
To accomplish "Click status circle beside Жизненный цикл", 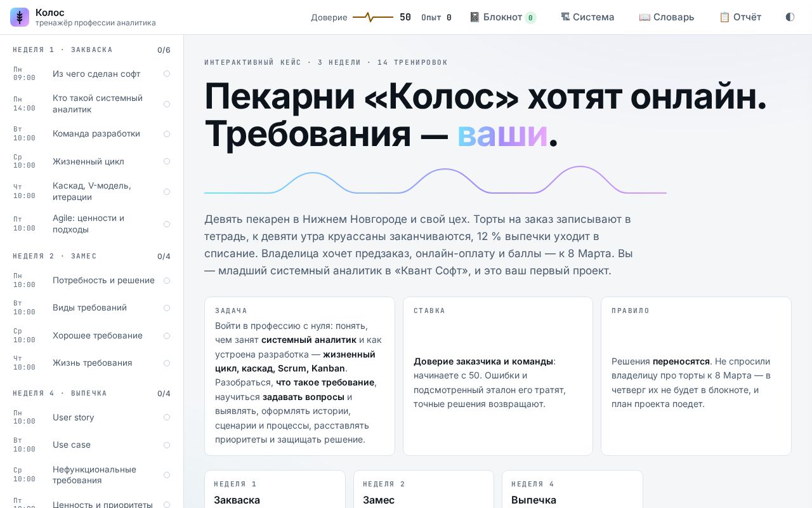I will [x=167, y=161].
